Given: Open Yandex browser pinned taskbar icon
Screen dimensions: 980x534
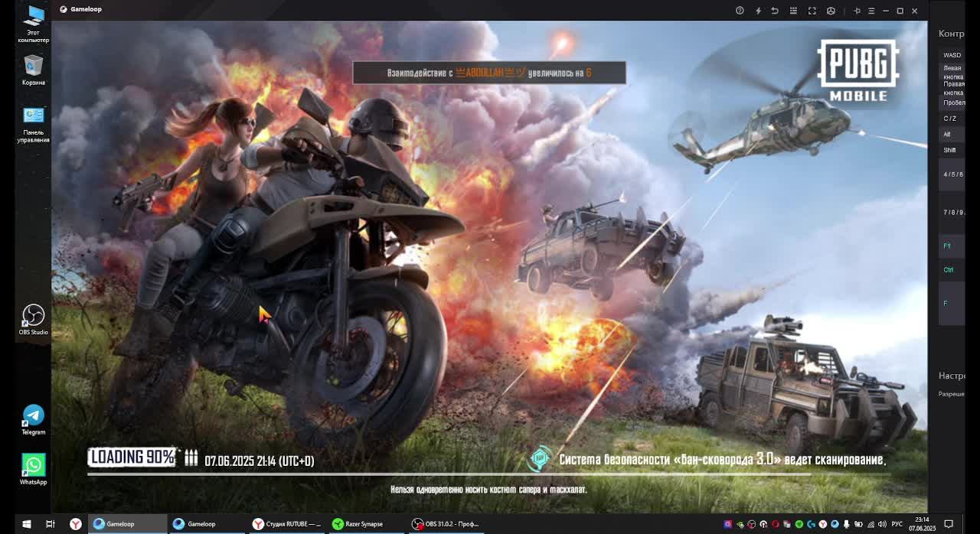Looking at the screenshot, I should click(76, 524).
